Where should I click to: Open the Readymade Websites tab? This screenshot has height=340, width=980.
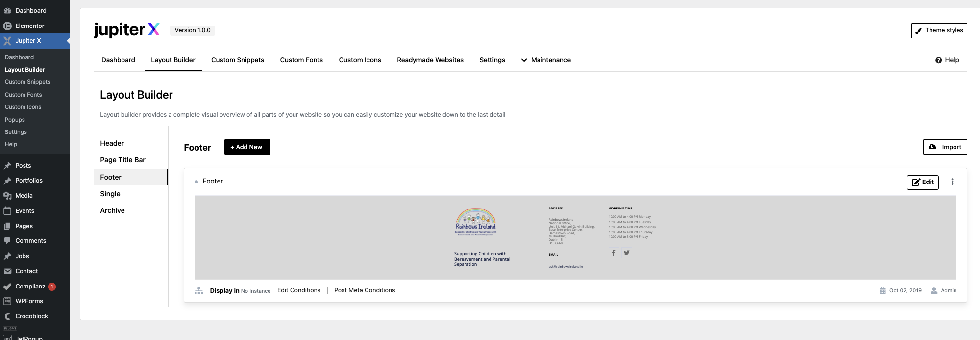(x=430, y=60)
